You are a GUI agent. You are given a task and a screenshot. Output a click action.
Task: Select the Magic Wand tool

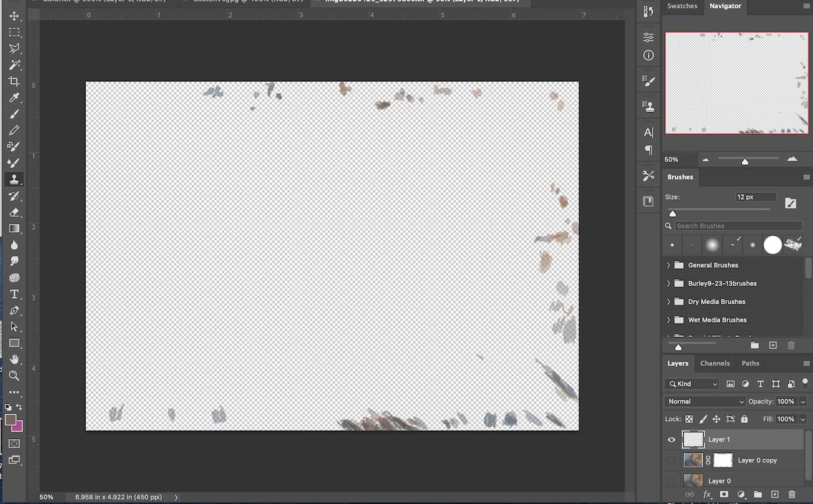tap(14, 65)
